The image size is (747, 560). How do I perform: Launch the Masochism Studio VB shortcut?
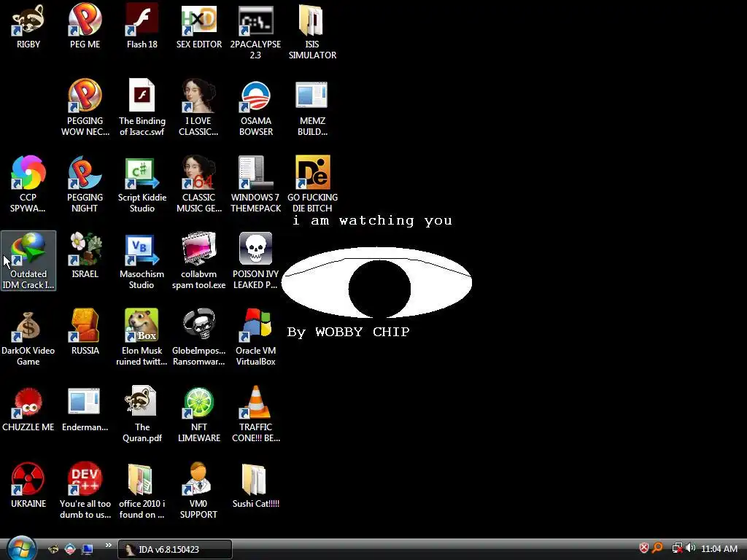click(142, 261)
